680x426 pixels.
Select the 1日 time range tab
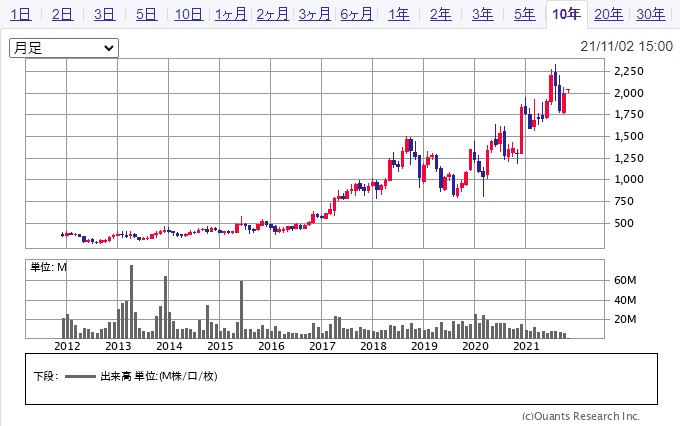[x=20, y=14]
